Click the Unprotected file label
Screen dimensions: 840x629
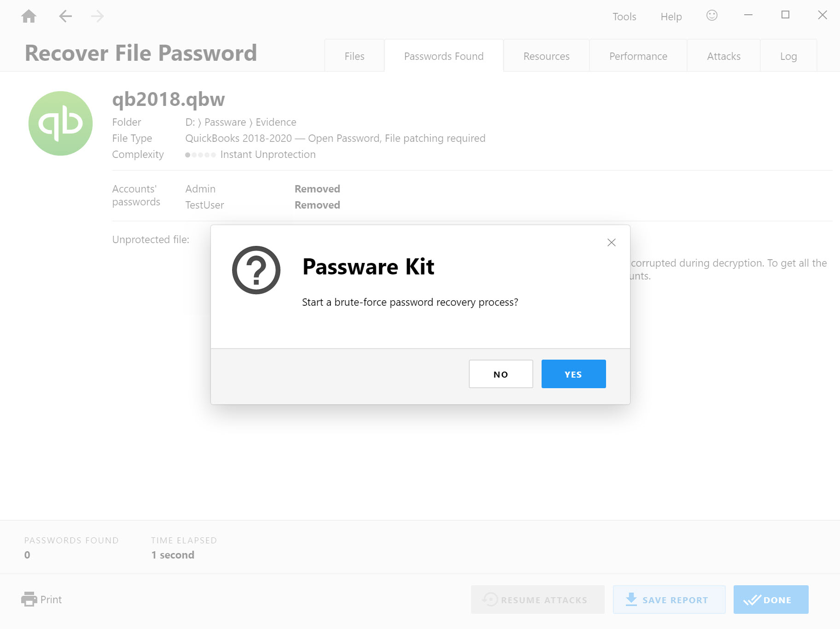pos(151,239)
